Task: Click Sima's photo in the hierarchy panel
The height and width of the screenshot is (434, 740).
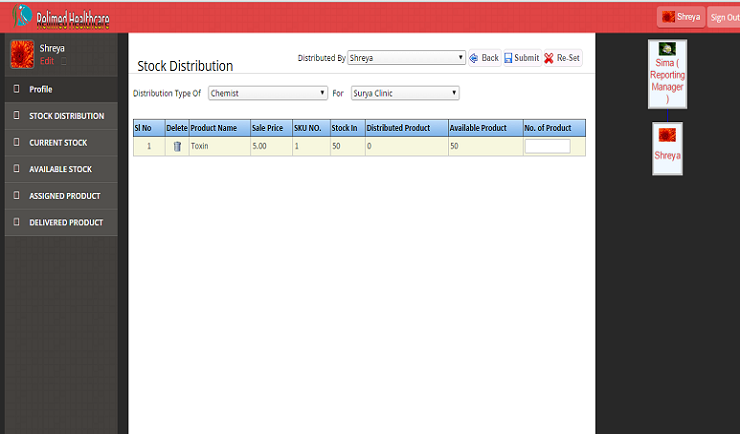Action: (667, 48)
